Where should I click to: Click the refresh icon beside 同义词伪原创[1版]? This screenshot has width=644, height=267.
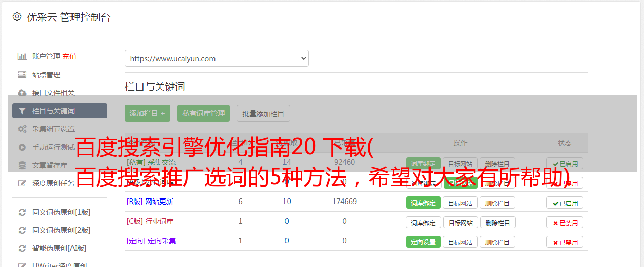(x=22, y=212)
